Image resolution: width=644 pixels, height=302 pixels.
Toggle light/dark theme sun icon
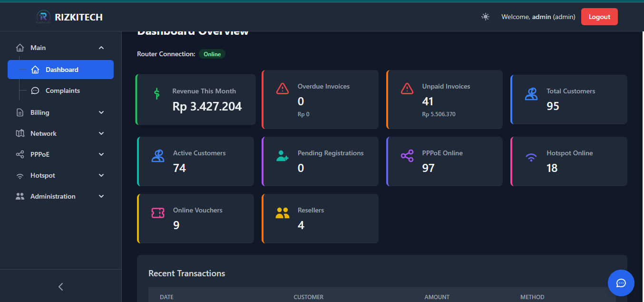pos(485,17)
